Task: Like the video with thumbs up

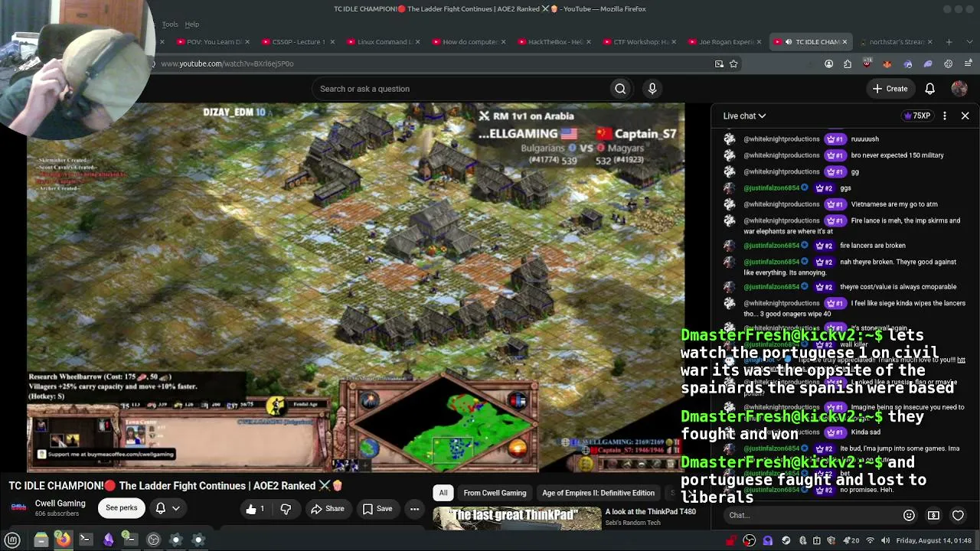Action: (255, 509)
